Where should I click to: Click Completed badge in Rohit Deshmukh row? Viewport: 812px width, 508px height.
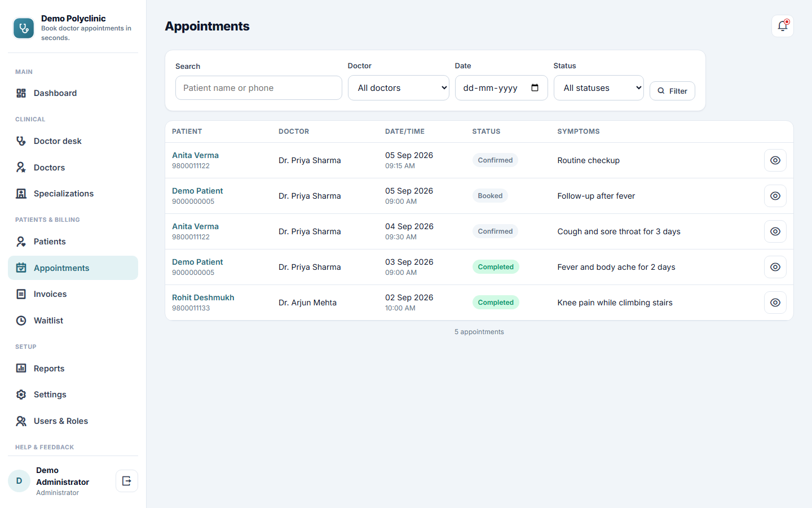496,303
